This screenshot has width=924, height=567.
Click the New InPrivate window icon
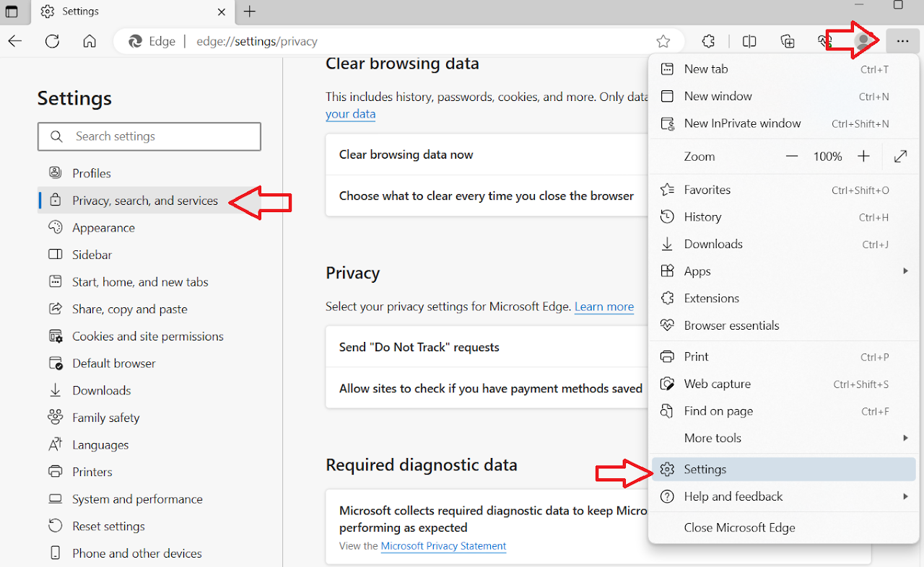pos(666,123)
